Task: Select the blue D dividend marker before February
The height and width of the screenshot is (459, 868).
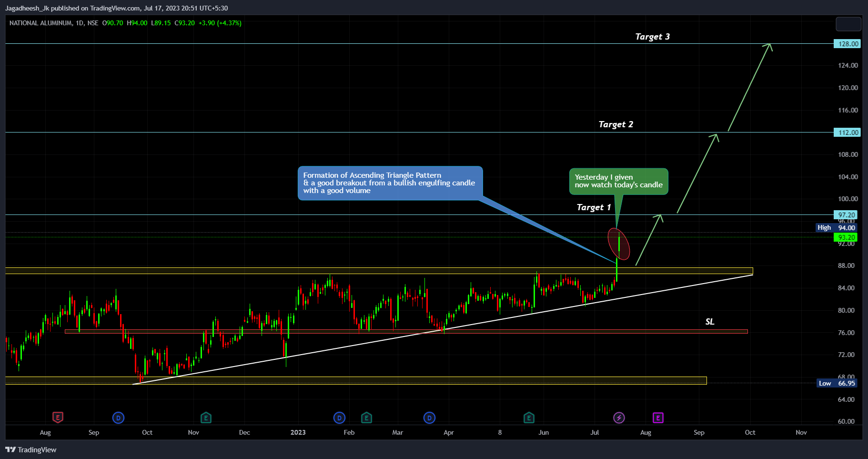Action: point(339,418)
